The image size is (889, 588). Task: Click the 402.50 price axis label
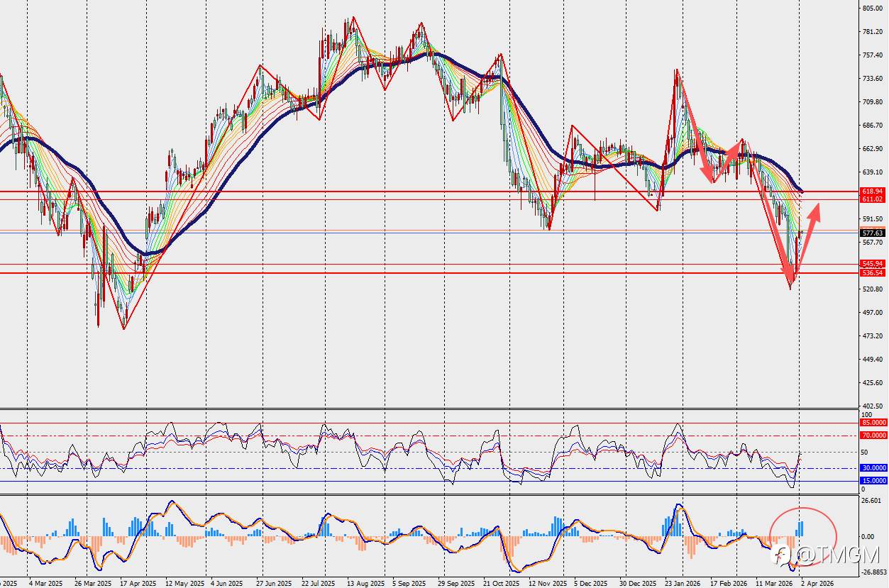pos(872,406)
